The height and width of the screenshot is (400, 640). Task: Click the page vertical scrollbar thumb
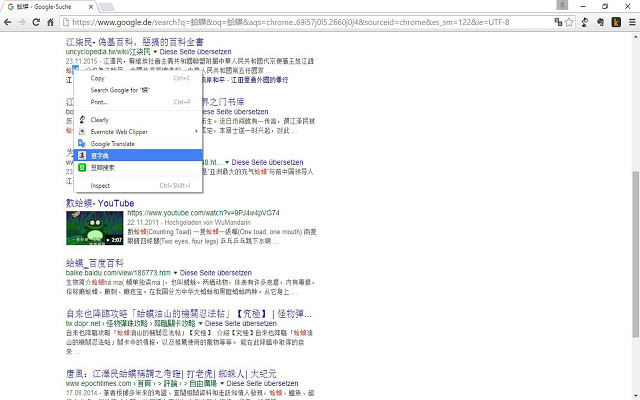point(636,254)
